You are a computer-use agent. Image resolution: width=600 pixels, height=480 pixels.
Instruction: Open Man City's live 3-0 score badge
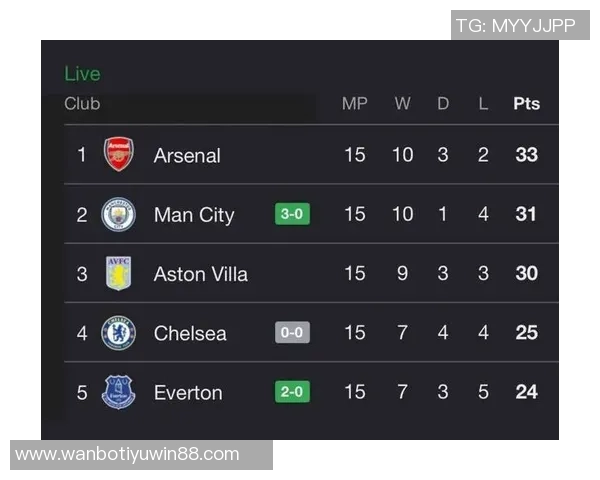pos(292,214)
